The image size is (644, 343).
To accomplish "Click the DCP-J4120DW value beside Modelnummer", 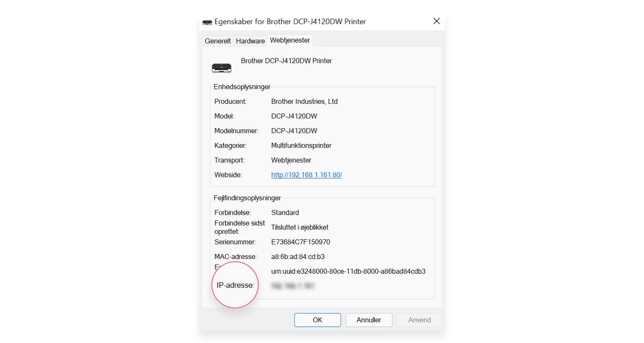I will (294, 131).
